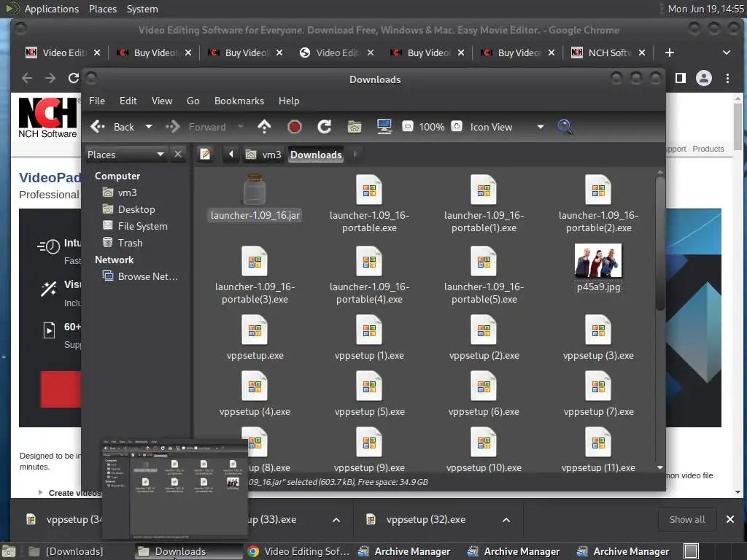Select launcher-1.09_16-portable(4).exe file icon
The width and height of the screenshot is (747, 560).
369,261
